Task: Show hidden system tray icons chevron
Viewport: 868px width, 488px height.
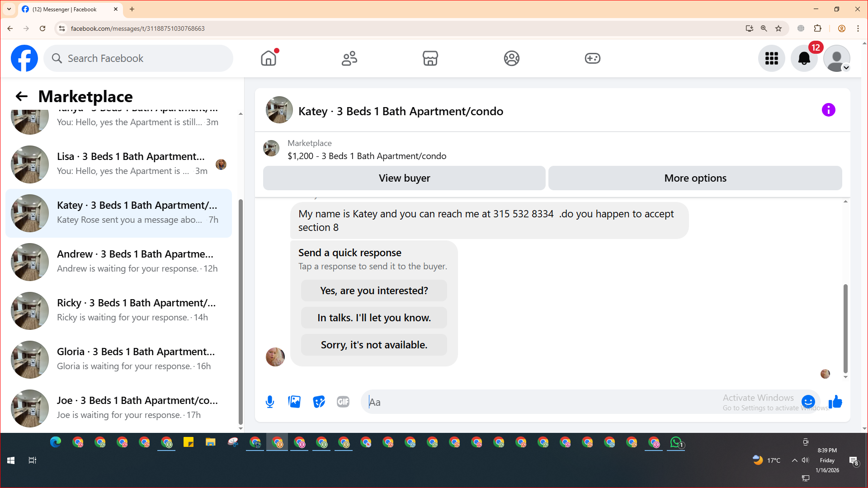Action: click(x=794, y=460)
